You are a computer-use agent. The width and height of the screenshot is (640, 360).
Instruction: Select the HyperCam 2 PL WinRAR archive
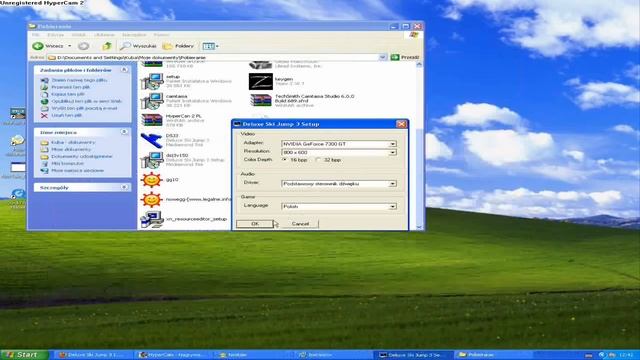(x=152, y=120)
